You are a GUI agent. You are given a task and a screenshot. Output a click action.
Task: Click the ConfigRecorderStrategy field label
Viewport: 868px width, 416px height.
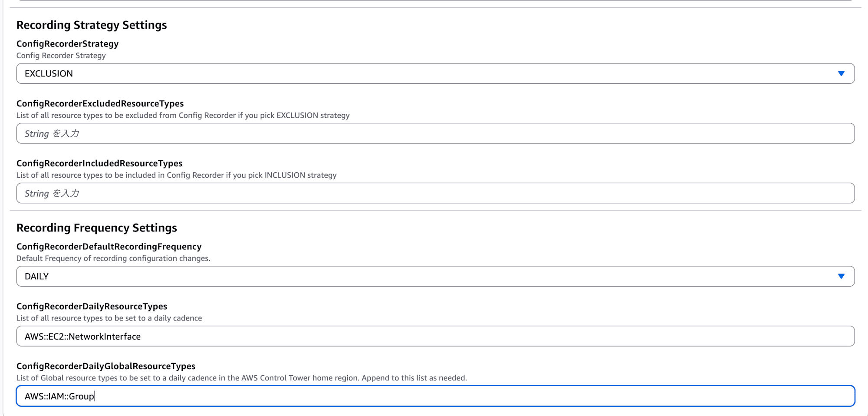(67, 44)
